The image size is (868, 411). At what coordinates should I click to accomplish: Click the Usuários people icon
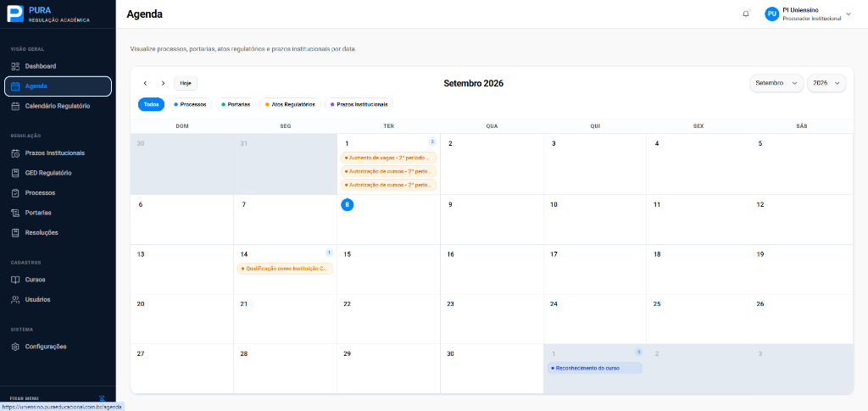[x=15, y=300]
